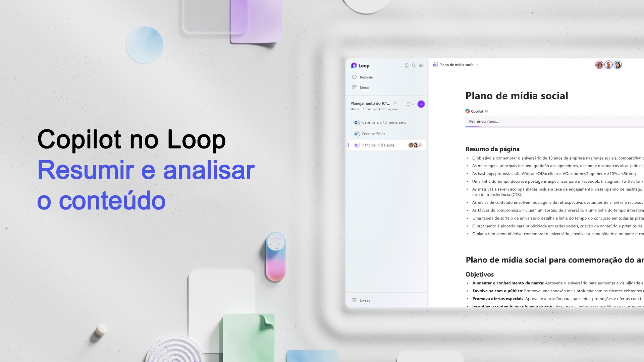The height and width of the screenshot is (362, 644).
Task: Click the purple add/new button in sidebar
Action: pos(421,104)
